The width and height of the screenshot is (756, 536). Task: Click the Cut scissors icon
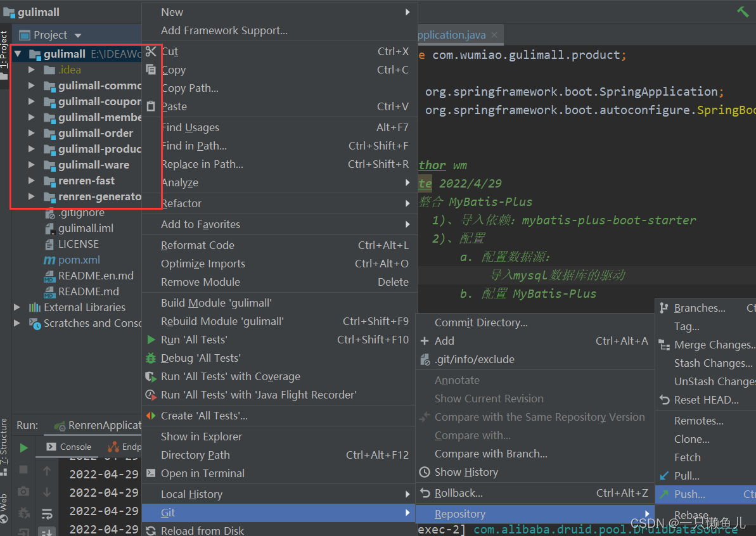[151, 51]
